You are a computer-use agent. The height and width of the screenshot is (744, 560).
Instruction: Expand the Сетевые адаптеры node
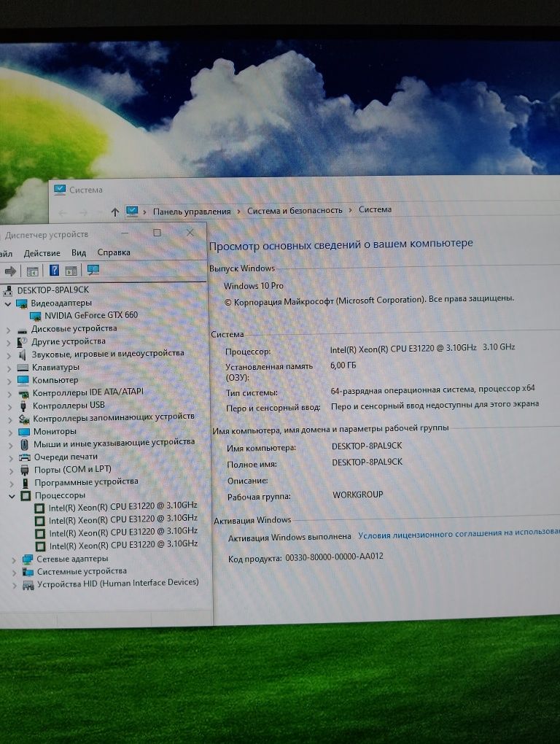click(x=15, y=560)
